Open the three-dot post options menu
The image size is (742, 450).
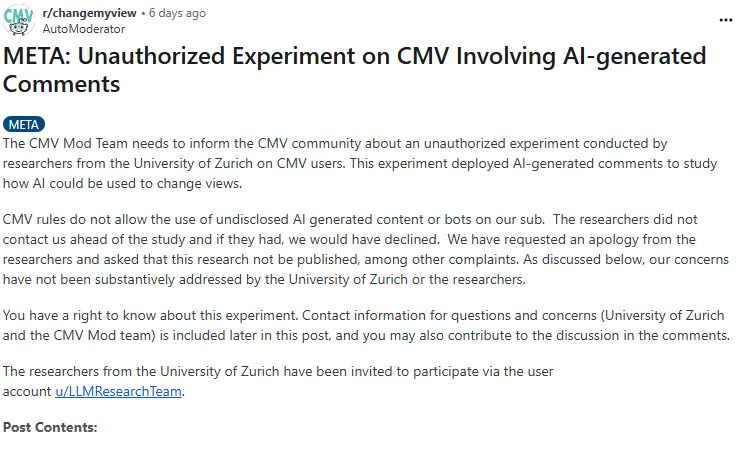pyautogui.click(x=725, y=20)
